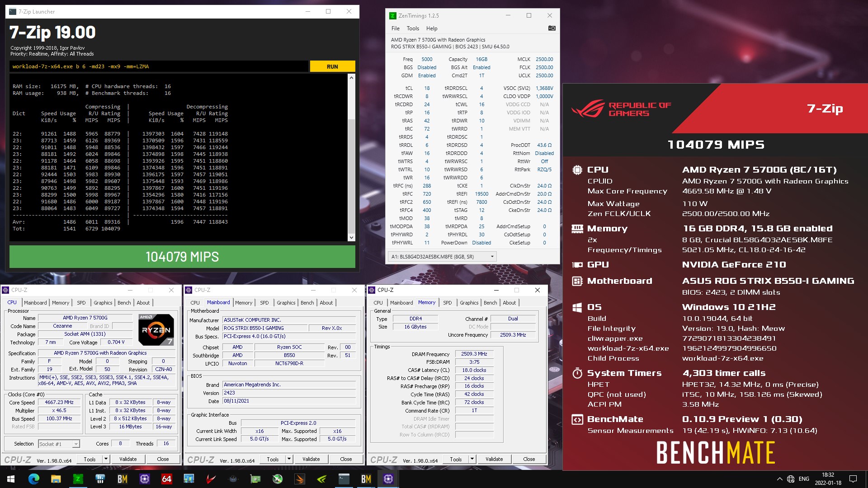Image resolution: width=868 pixels, height=488 pixels.
Task: Click the ZenTimings screenshot camera icon
Action: pos(552,28)
